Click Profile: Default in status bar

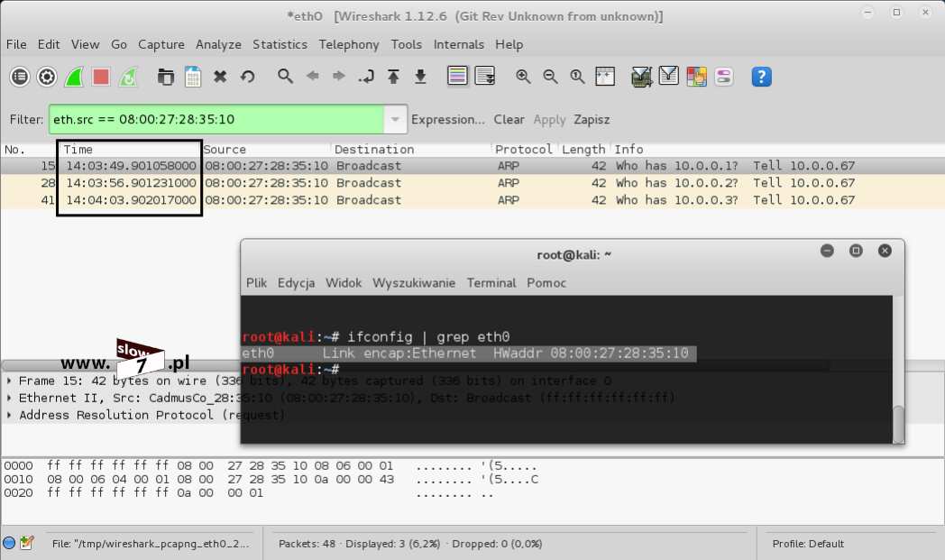[x=808, y=544]
